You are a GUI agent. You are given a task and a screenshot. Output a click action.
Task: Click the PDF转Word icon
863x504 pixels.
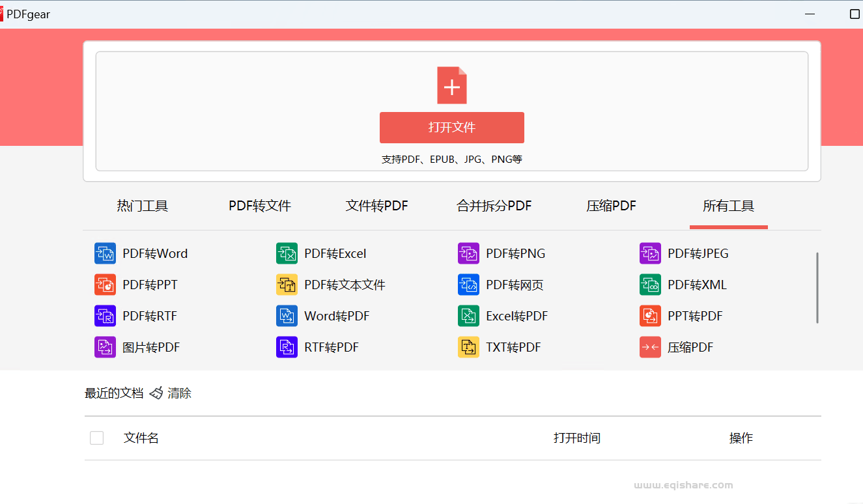(105, 253)
